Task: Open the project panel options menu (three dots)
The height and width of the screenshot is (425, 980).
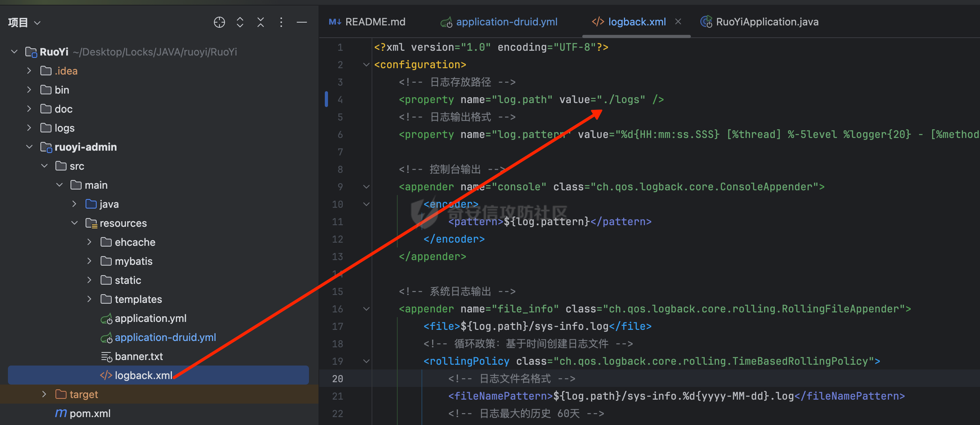Action: 281,22
